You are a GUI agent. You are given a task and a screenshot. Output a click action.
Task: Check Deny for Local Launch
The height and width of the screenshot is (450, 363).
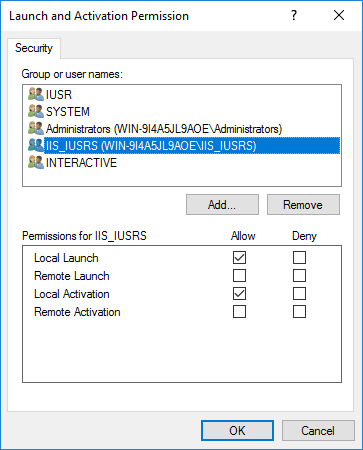tap(299, 258)
